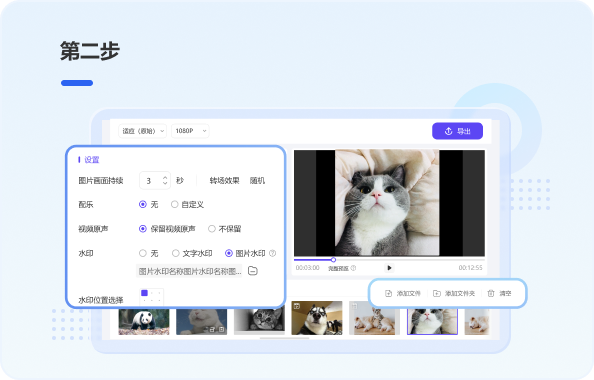594x380 pixels.
Task: Select 无 for the 配乐 music option
Action: pos(143,205)
